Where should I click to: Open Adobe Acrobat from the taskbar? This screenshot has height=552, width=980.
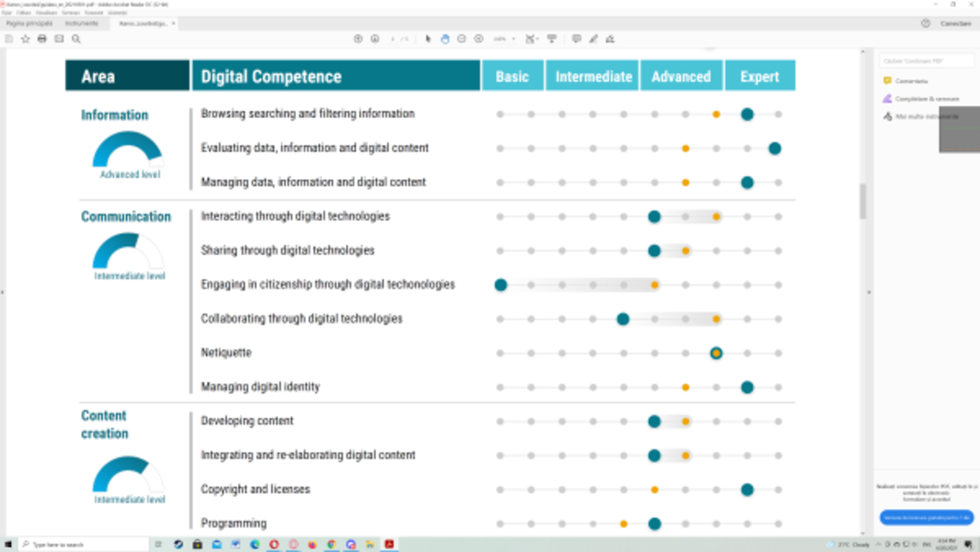coord(390,544)
